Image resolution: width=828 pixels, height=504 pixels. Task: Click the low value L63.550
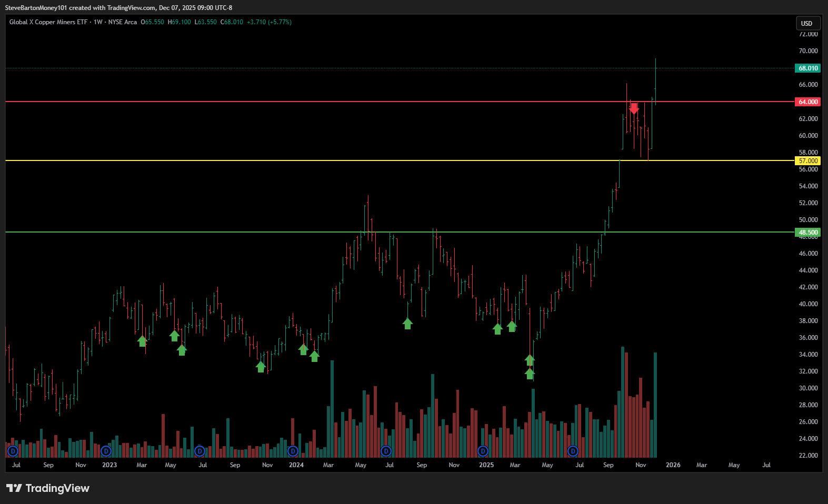pyautogui.click(x=206, y=22)
